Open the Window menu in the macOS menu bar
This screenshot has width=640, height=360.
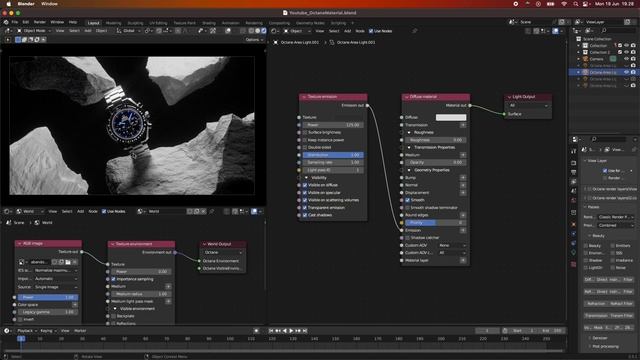tap(49, 4)
